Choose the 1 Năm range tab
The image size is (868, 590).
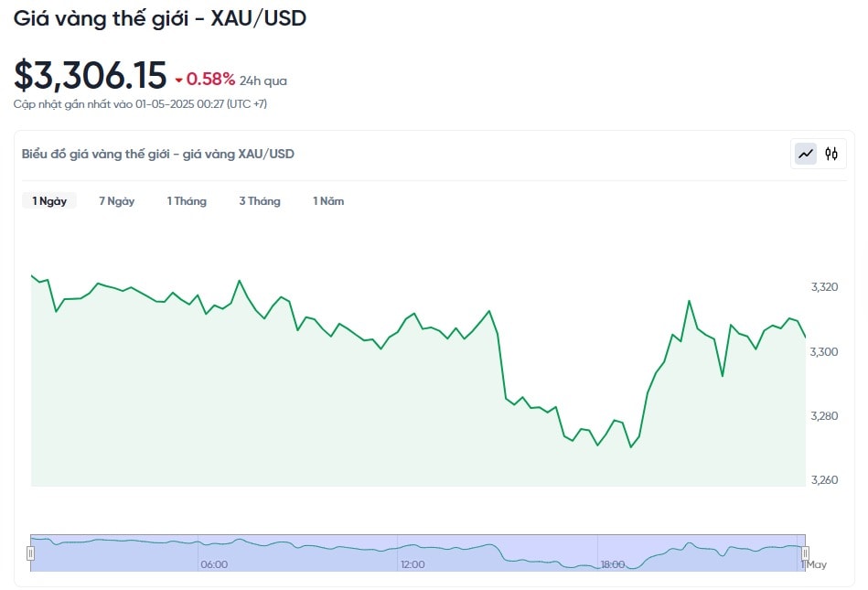[x=328, y=201]
